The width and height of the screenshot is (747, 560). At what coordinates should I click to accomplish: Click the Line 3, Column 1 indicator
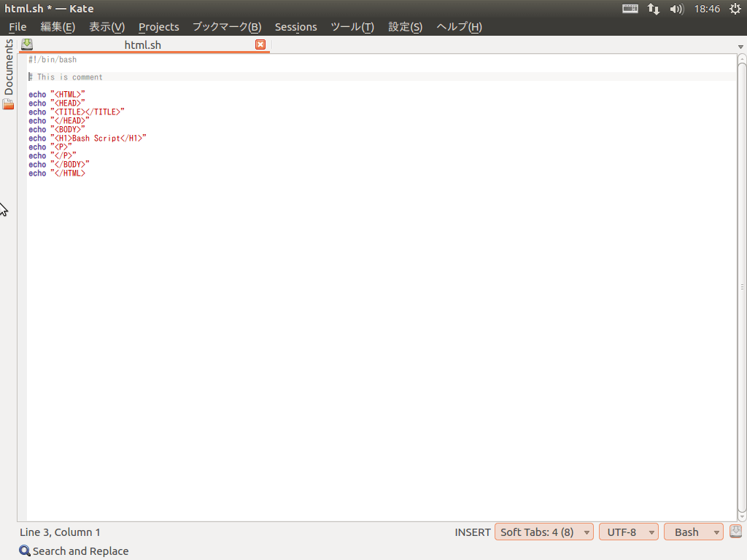[60, 532]
